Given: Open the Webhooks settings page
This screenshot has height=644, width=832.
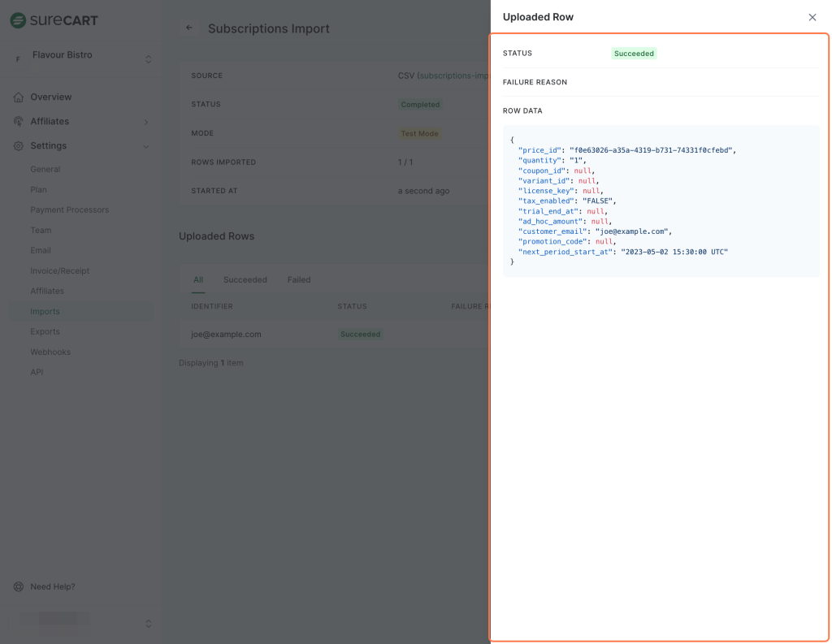Looking at the screenshot, I should [x=50, y=352].
